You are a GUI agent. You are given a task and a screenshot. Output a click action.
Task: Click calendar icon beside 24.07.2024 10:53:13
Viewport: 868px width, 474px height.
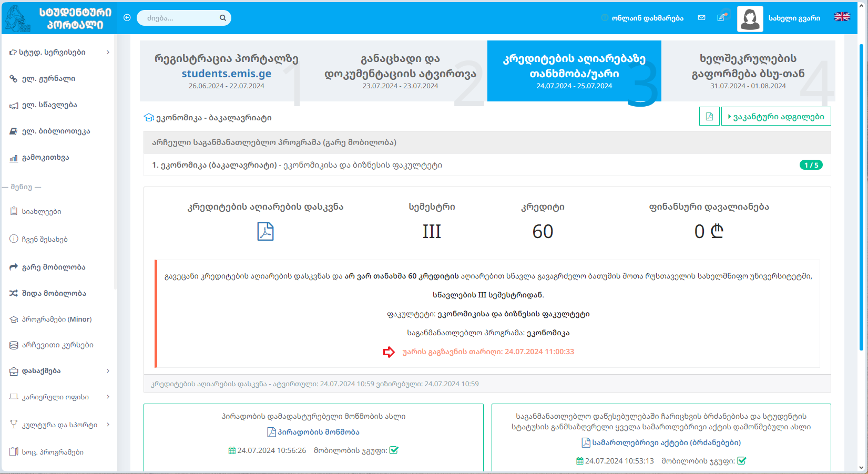coord(580,461)
